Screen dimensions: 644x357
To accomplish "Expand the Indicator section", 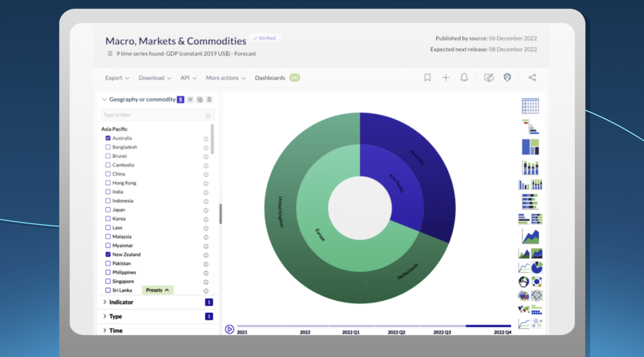I will click(104, 302).
